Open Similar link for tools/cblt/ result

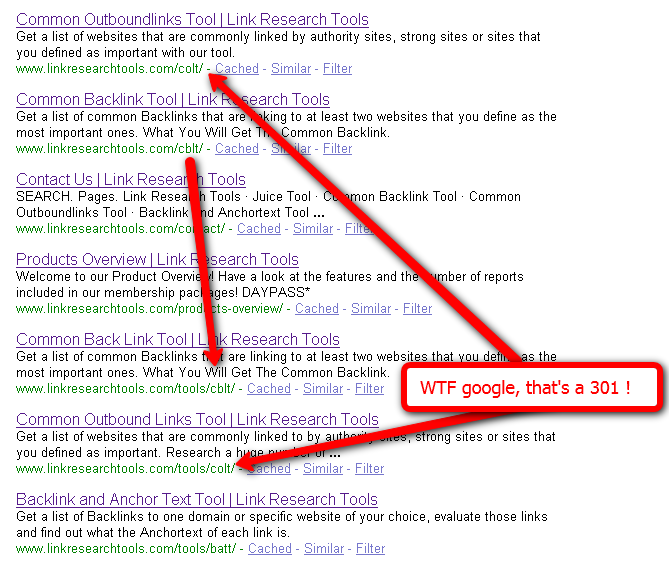(323, 388)
